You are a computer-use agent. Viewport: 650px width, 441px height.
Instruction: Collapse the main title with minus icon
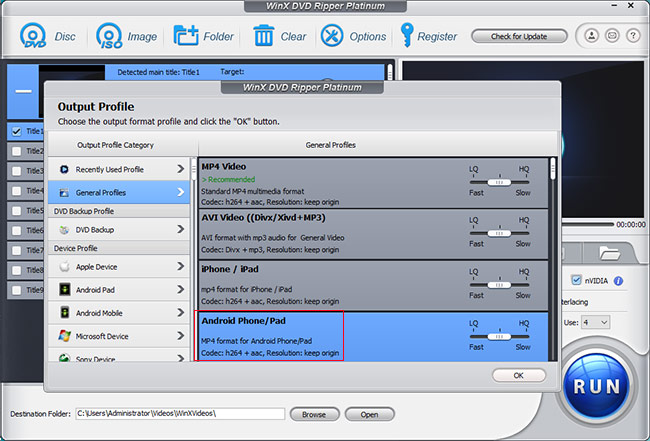point(23,91)
